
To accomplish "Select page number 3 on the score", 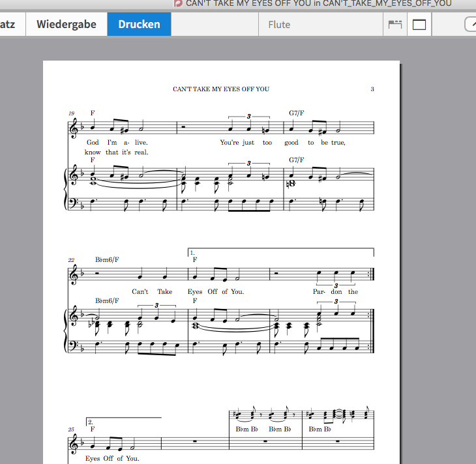I will point(372,89).
